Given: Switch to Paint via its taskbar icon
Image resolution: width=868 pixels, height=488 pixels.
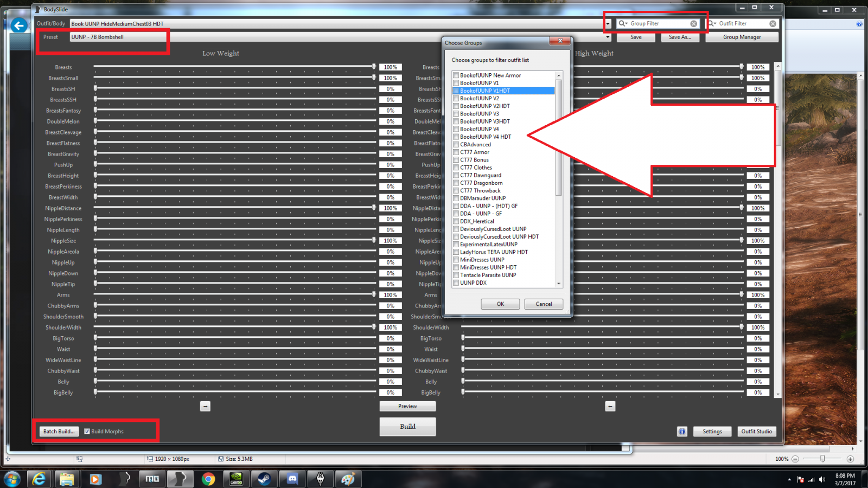Looking at the screenshot, I should [348, 479].
